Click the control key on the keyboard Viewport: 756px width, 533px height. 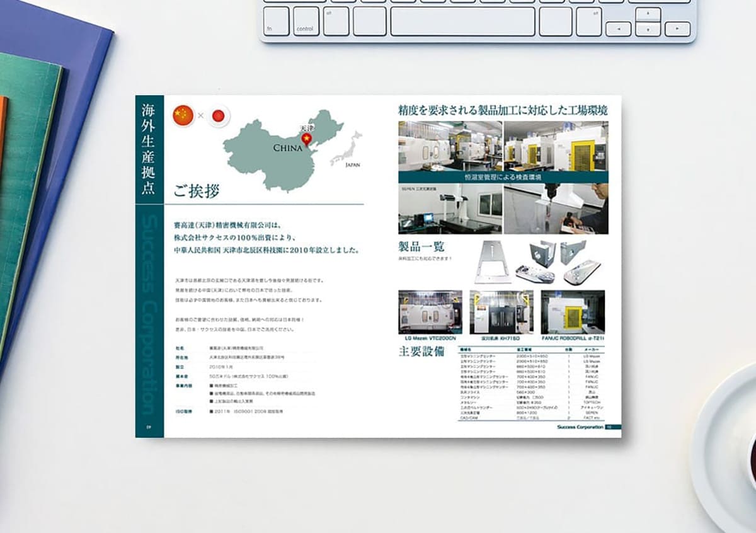[306, 21]
